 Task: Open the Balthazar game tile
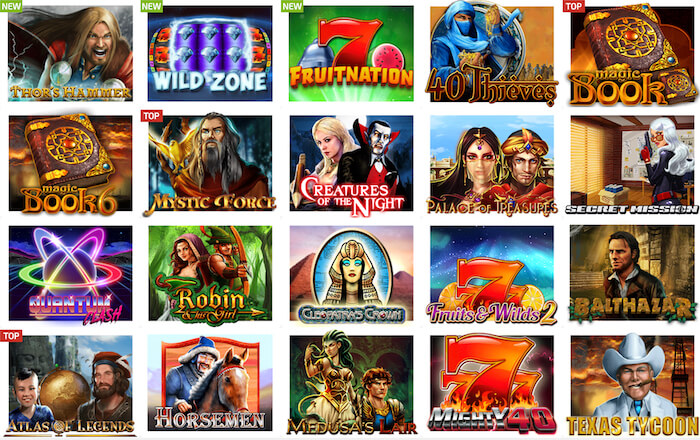632,273
